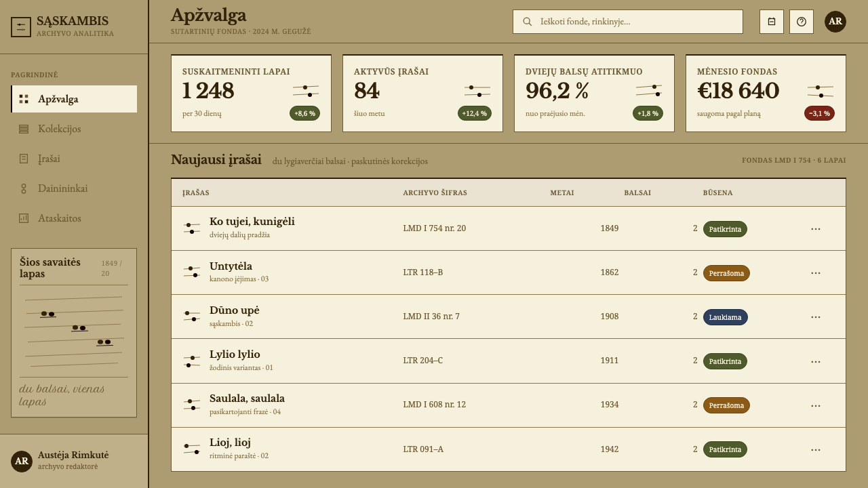Open the help question mark icon
This screenshot has height=488, width=868.
(802, 22)
